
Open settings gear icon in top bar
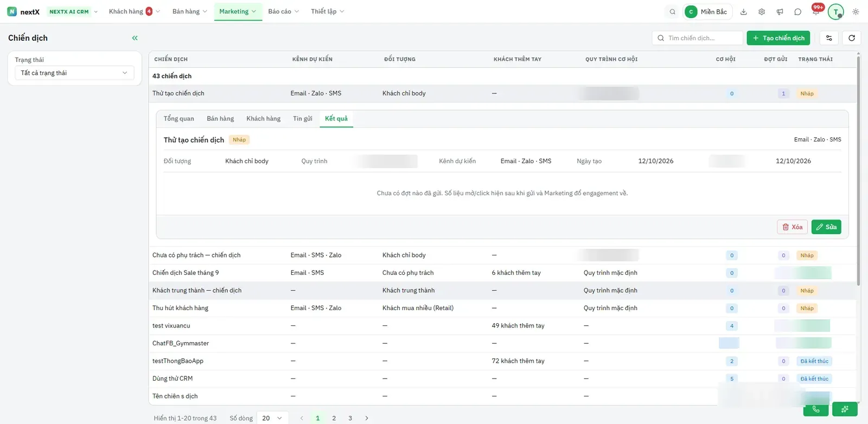coord(762,12)
